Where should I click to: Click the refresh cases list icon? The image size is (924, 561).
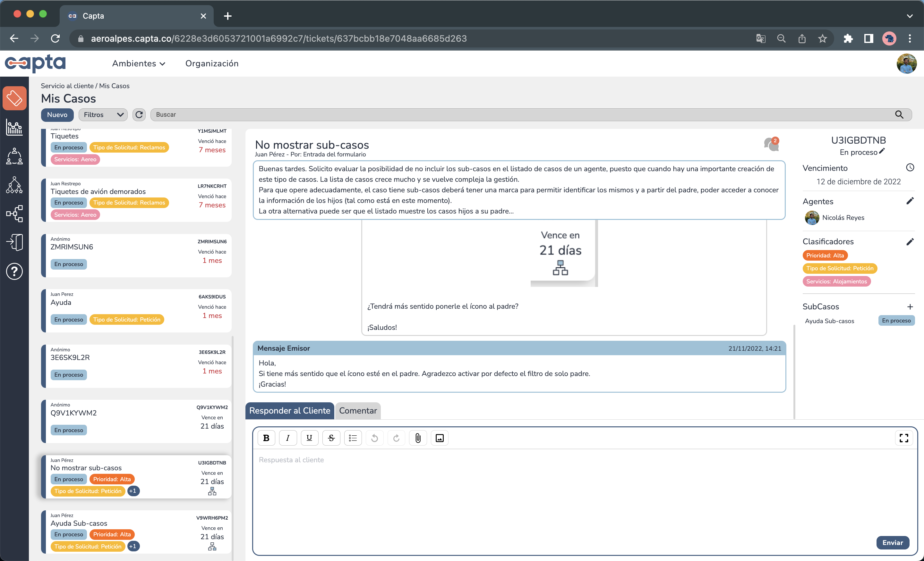tap(139, 115)
